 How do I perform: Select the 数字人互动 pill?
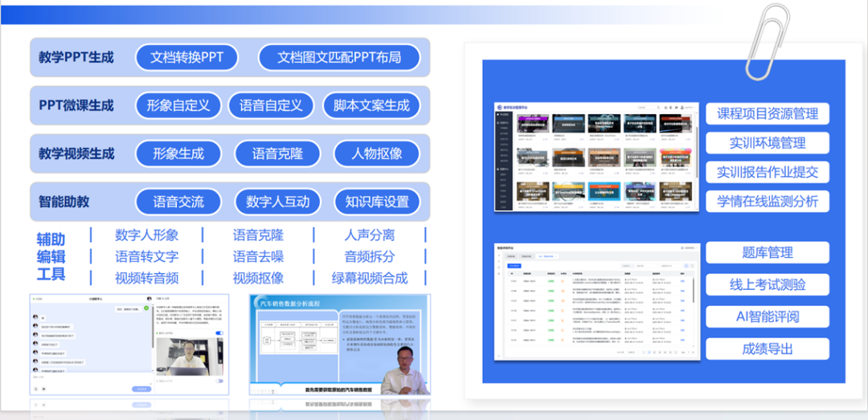(x=277, y=202)
